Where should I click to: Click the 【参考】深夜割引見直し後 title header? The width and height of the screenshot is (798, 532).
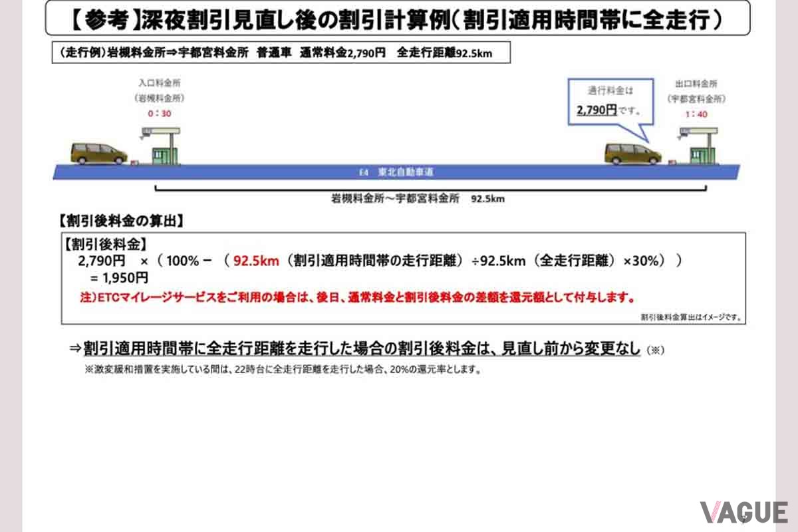click(x=399, y=19)
